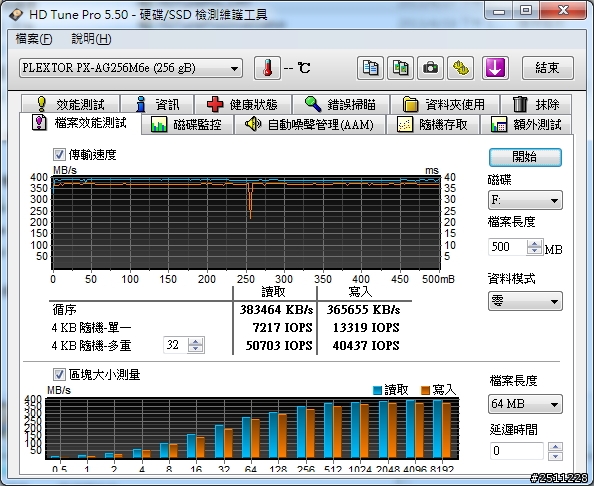The image size is (594, 486).
Task: Click the purple download arrow icon
Action: pos(495,68)
